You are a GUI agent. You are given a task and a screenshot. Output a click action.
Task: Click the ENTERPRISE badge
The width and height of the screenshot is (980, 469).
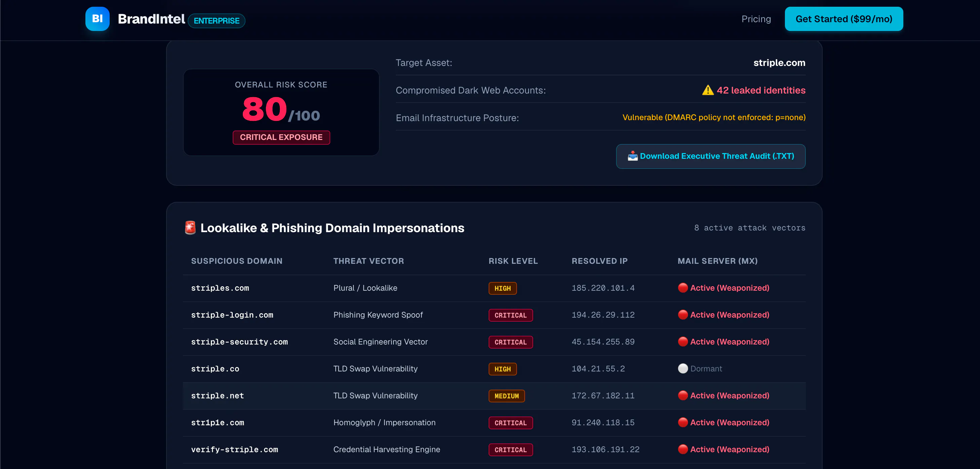[x=217, y=21]
